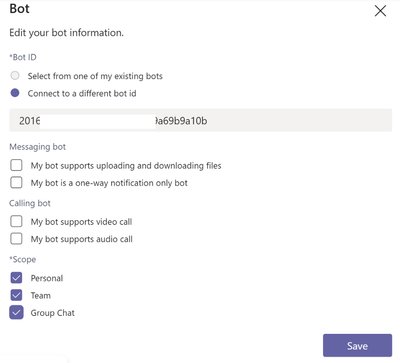Uncheck the Personal scope checkbox
400x363 pixels.
tap(16, 278)
